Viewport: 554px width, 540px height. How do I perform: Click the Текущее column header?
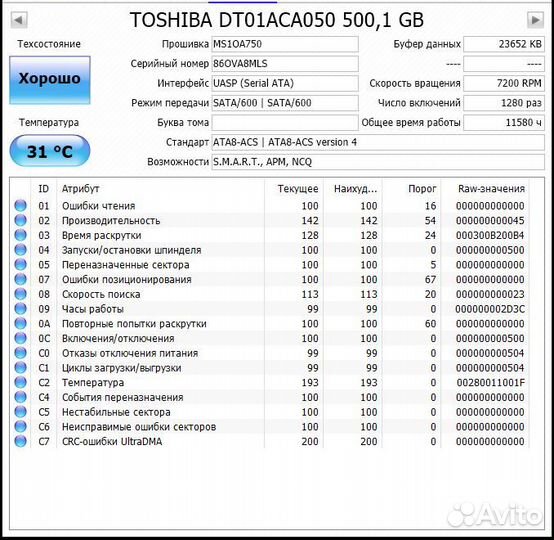tap(298, 189)
